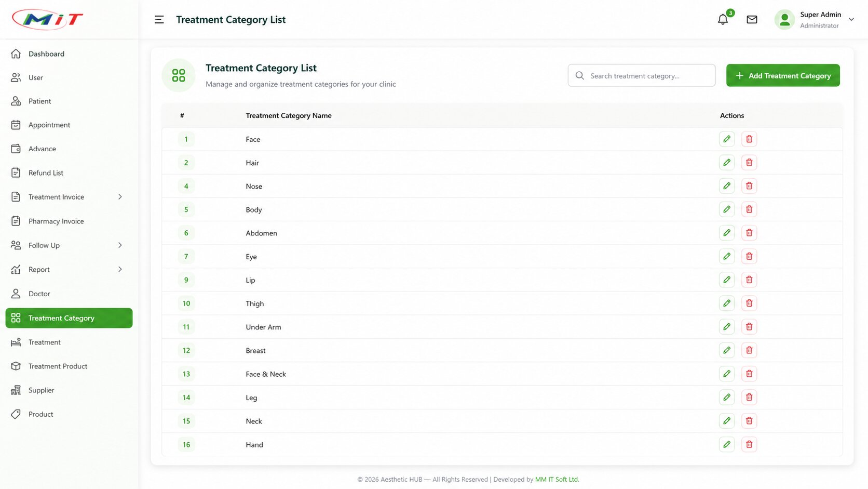This screenshot has height=489, width=868.
Task: Delete the Leg category
Action: click(x=749, y=397)
